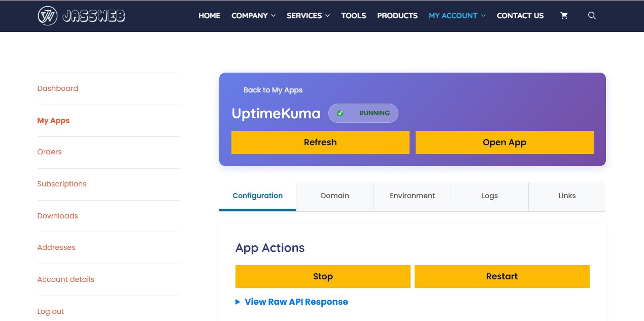Open the Dashboard sidebar link
This screenshot has width=644, height=321.
58,88
